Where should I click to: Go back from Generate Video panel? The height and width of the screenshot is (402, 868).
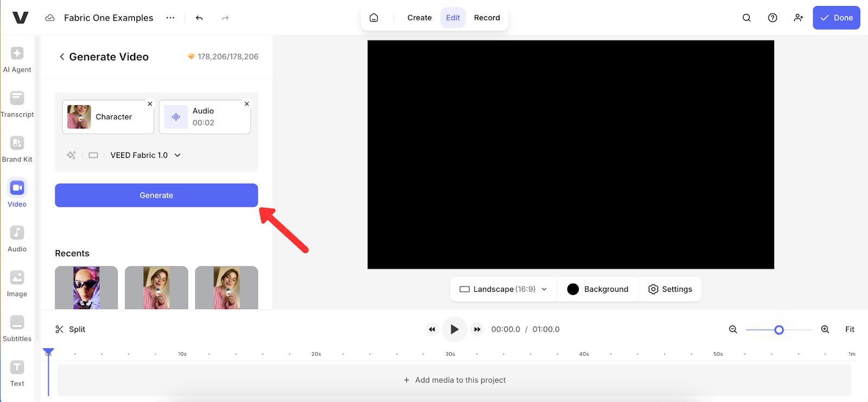pyautogui.click(x=62, y=56)
